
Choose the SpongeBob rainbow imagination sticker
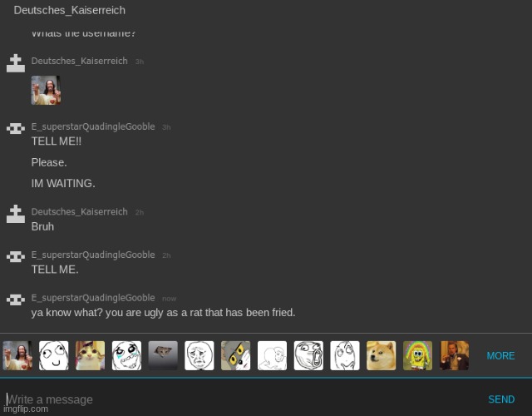[417, 355]
